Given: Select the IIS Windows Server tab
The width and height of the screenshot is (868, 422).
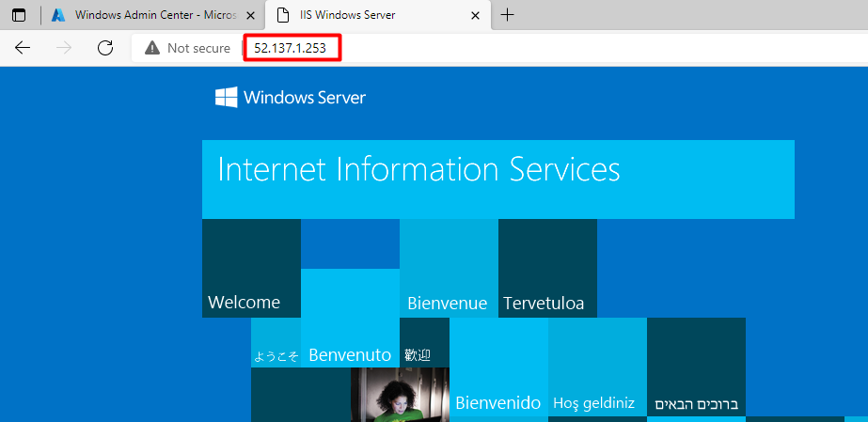Looking at the screenshot, I should (x=378, y=15).
